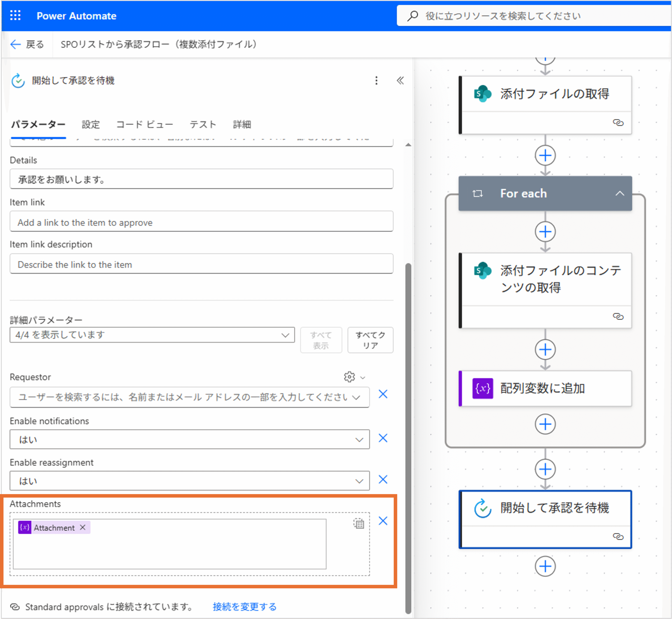Collapse the panel with the double chevron

pyautogui.click(x=400, y=80)
